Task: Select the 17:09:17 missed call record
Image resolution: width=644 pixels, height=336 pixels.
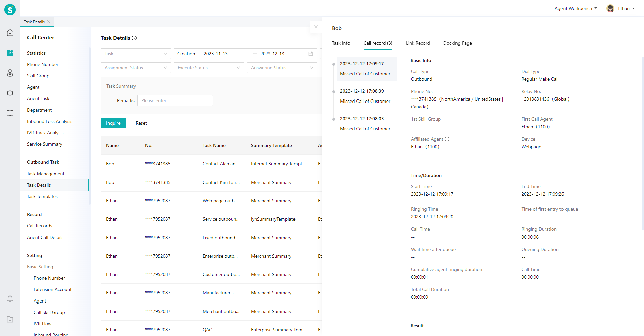Action: coord(367,69)
